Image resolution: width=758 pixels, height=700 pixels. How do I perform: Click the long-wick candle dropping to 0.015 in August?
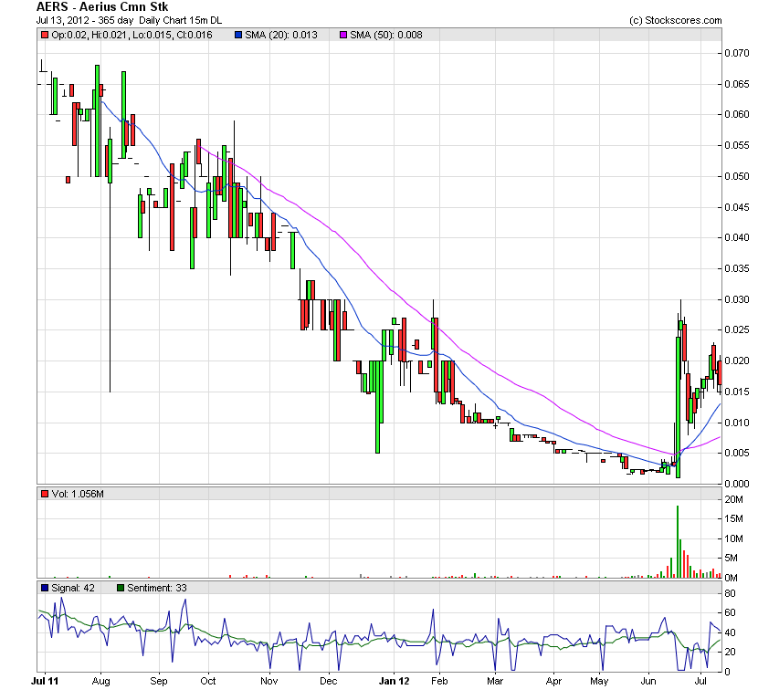pos(110,259)
